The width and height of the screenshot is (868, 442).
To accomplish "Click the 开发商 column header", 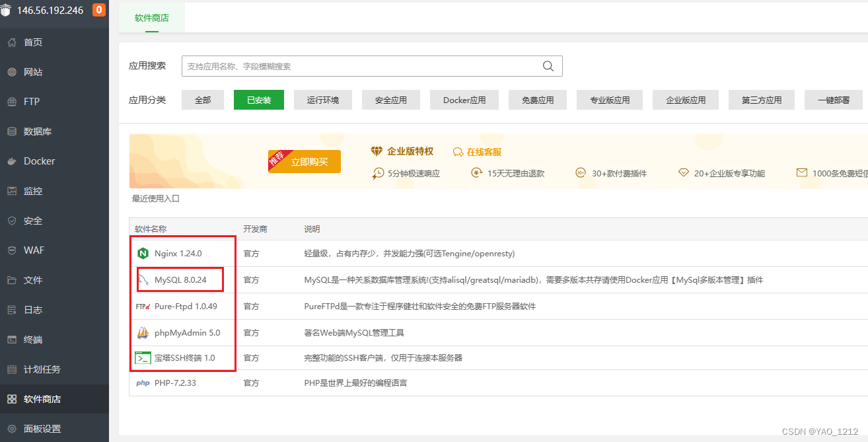I will (x=255, y=229).
